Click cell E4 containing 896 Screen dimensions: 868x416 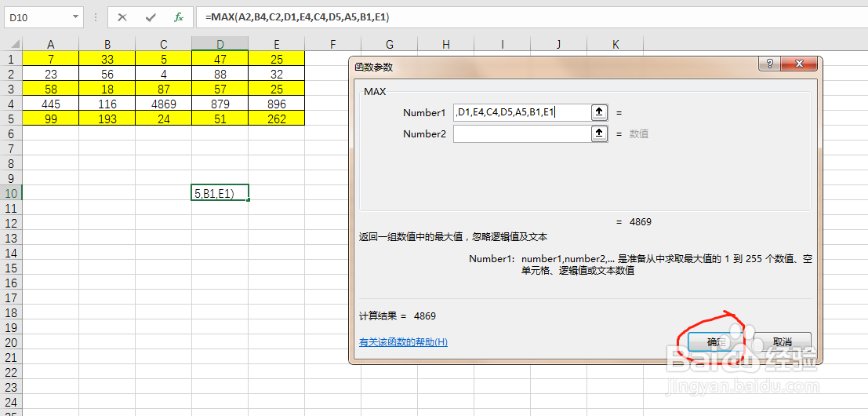(277, 104)
